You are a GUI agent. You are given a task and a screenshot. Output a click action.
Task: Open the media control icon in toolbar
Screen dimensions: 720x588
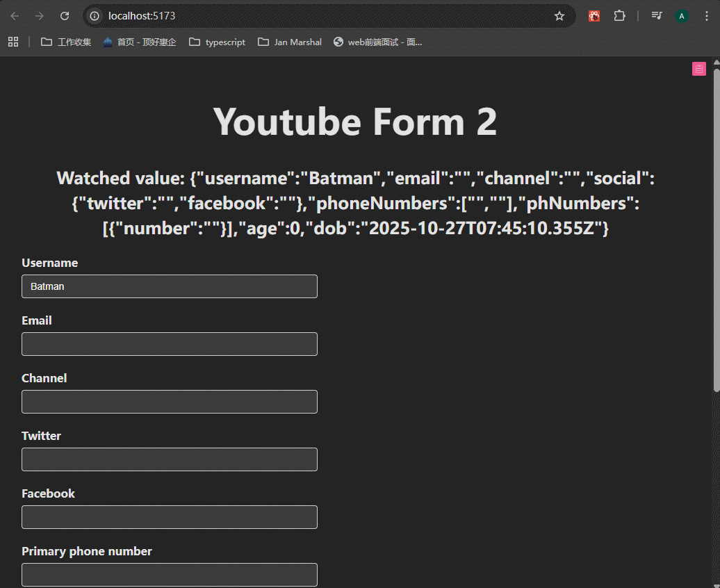pyautogui.click(x=656, y=16)
